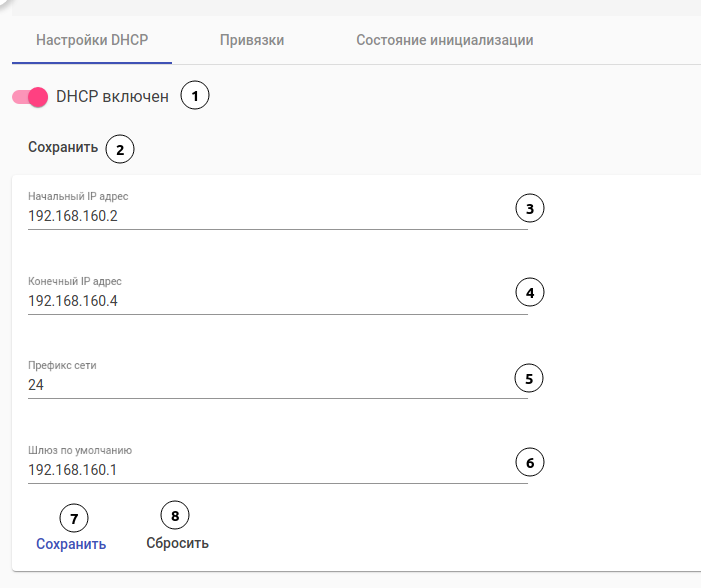The height and width of the screenshot is (588, 701).
Task: Click numbered marker 2 next to top Сохранить
Action: [x=120, y=150]
